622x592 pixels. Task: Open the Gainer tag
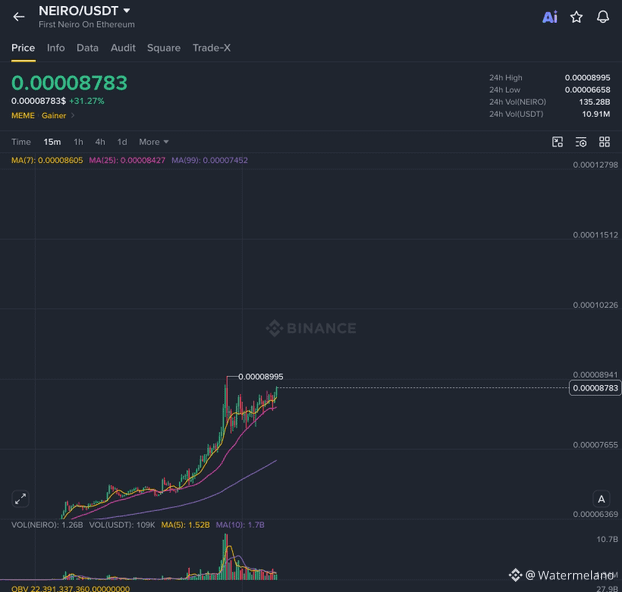click(x=54, y=115)
